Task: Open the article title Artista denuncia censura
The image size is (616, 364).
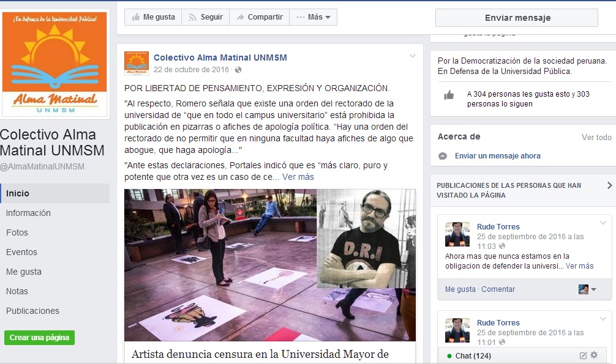Action: pos(260,354)
